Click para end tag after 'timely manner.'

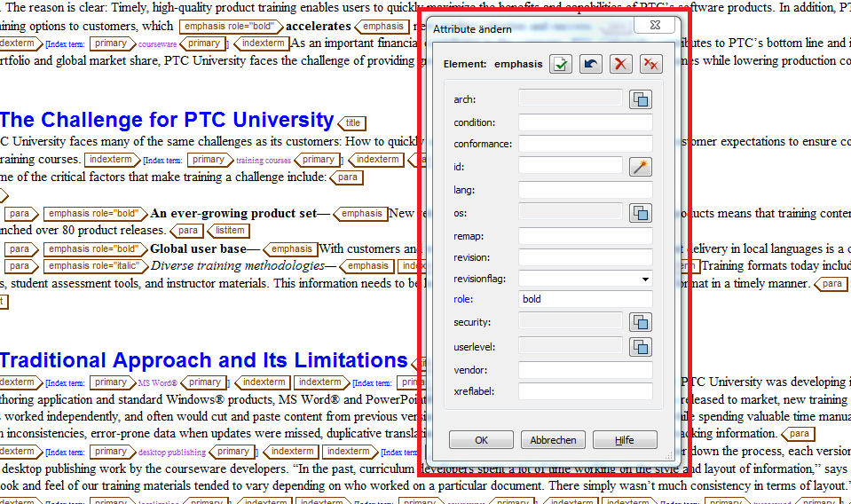[831, 284]
